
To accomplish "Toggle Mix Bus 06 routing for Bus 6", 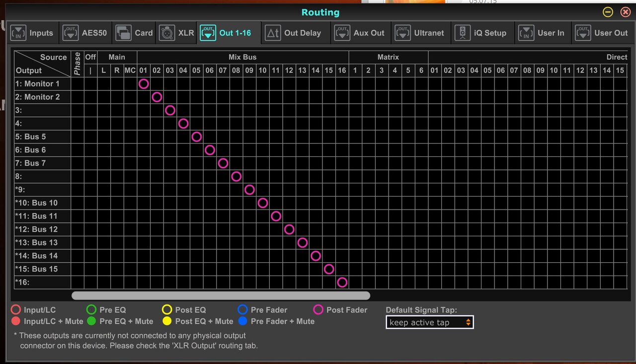I will pyautogui.click(x=210, y=150).
